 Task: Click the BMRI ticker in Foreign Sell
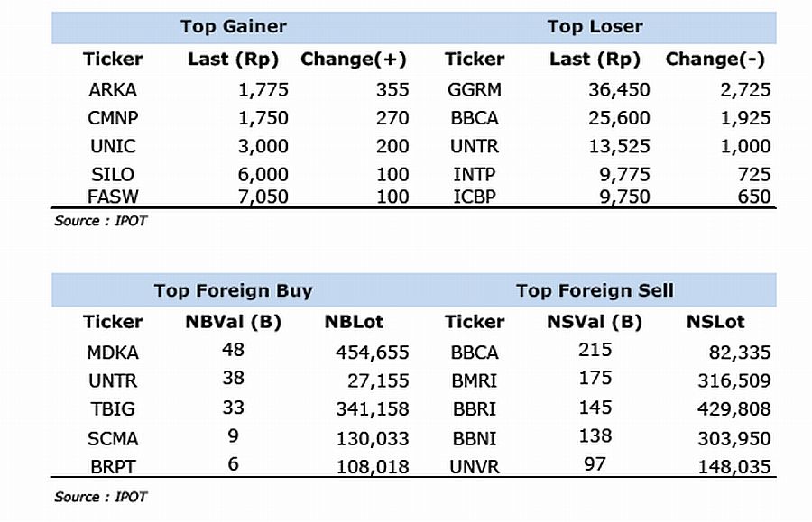tap(475, 380)
